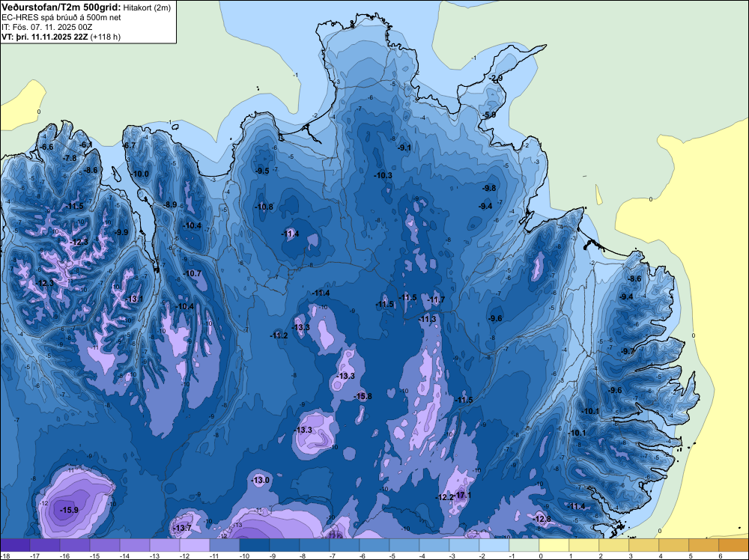749x560 pixels.
Task: Select the legend swatch between -6 and -5
Action: point(374,545)
